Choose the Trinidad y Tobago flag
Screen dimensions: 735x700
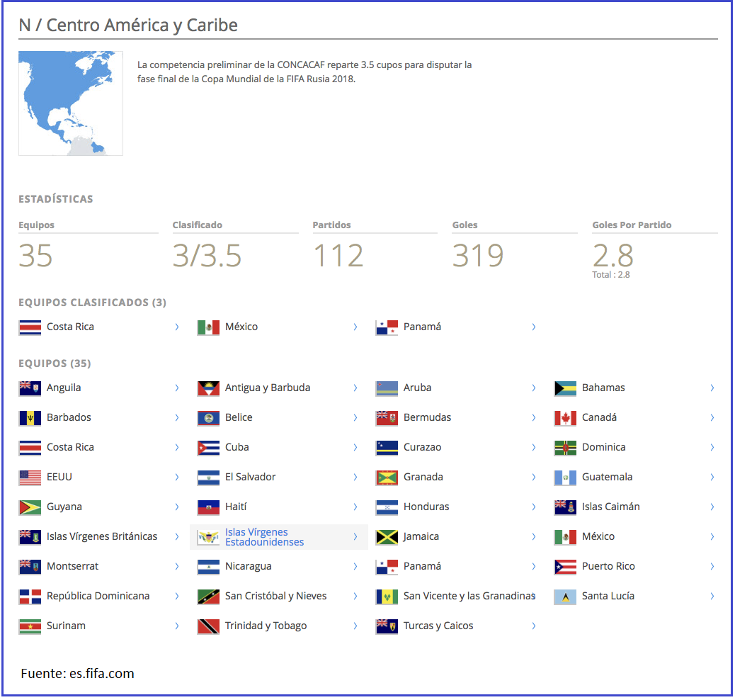209,626
